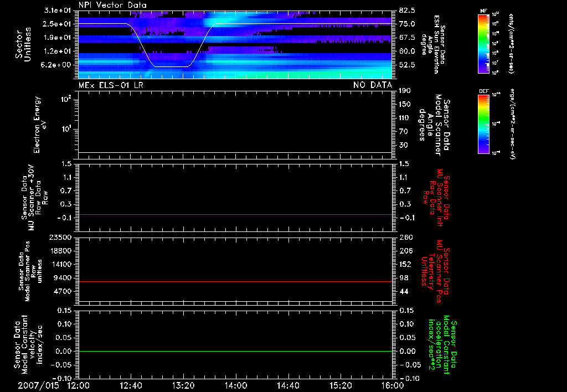
Task: Click the MEx ELS-01 LR panel label
Action: point(111,85)
